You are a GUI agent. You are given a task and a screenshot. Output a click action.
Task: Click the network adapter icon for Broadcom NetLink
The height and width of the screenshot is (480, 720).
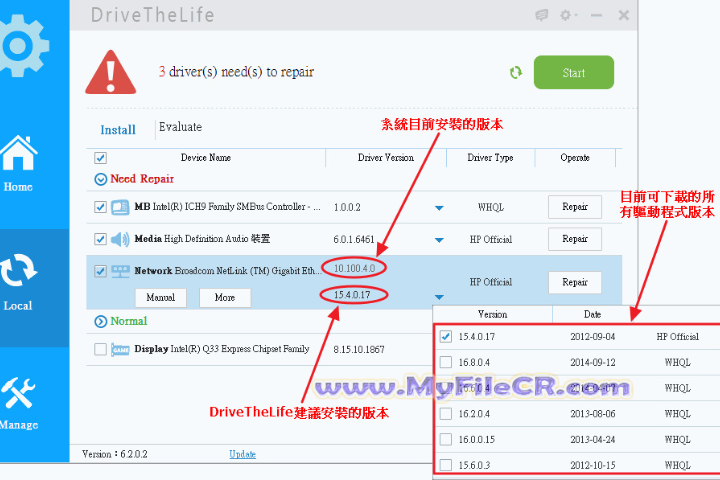point(120,271)
